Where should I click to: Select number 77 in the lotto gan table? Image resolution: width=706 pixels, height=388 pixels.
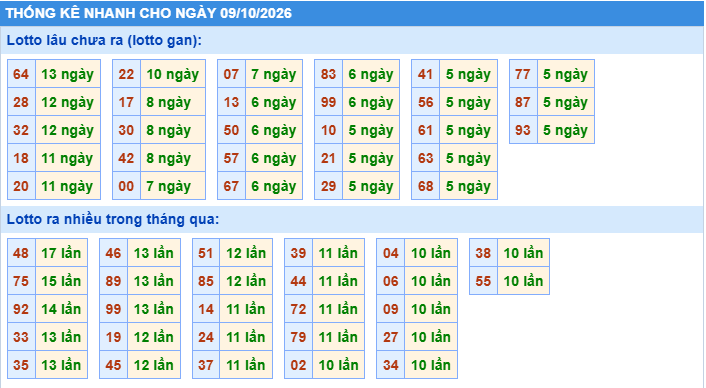click(x=523, y=74)
